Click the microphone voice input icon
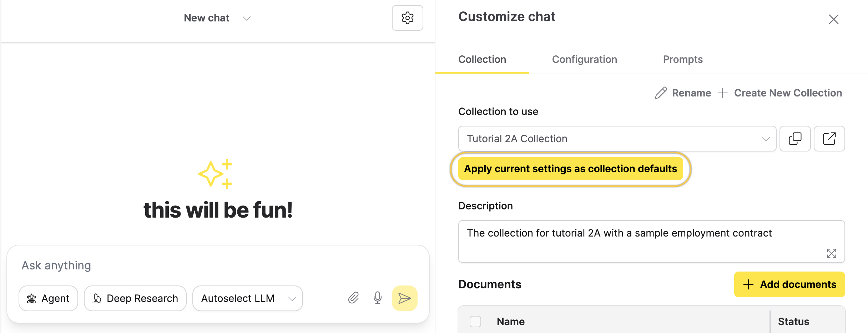The image size is (868, 333). pyautogui.click(x=377, y=298)
